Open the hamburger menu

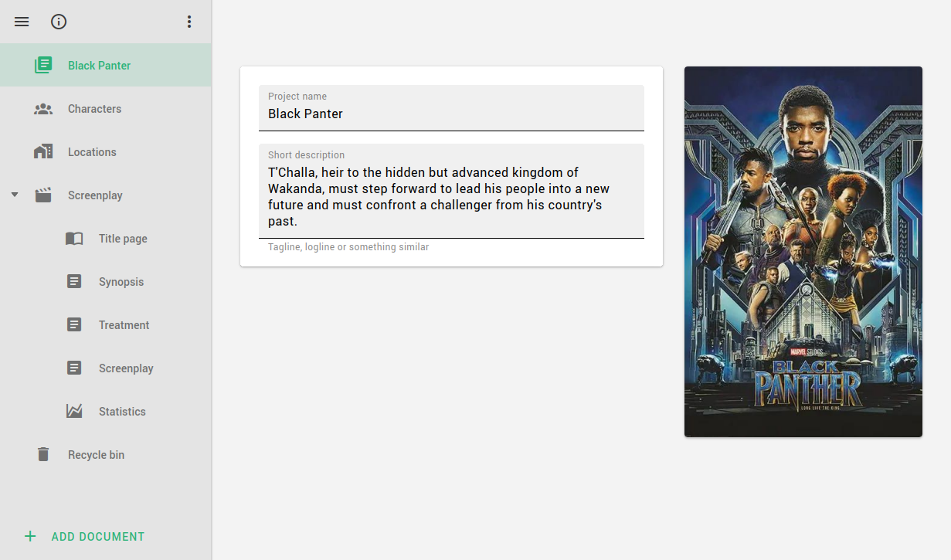tap(22, 22)
